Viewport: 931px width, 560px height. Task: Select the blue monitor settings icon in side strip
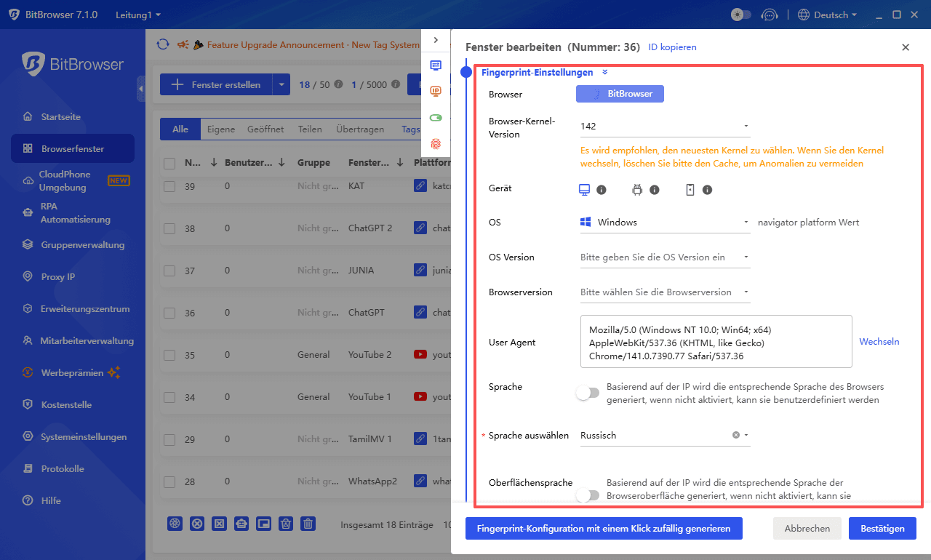436,65
